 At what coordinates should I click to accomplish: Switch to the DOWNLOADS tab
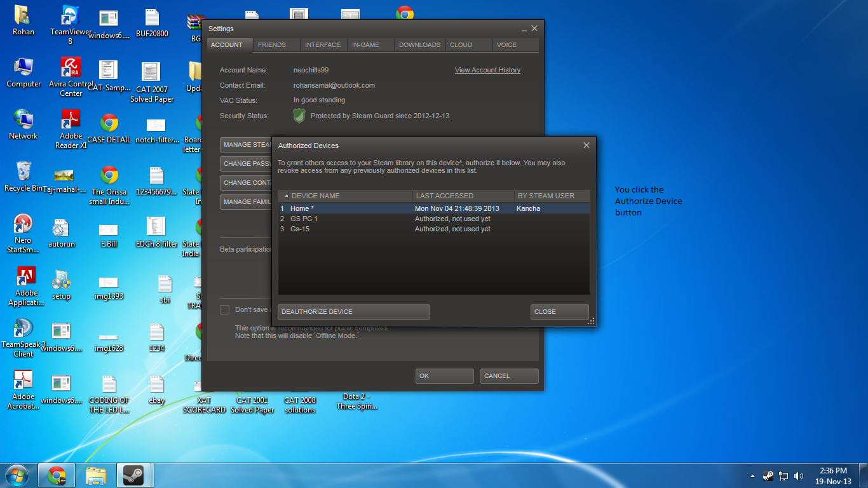pyautogui.click(x=419, y=44)
